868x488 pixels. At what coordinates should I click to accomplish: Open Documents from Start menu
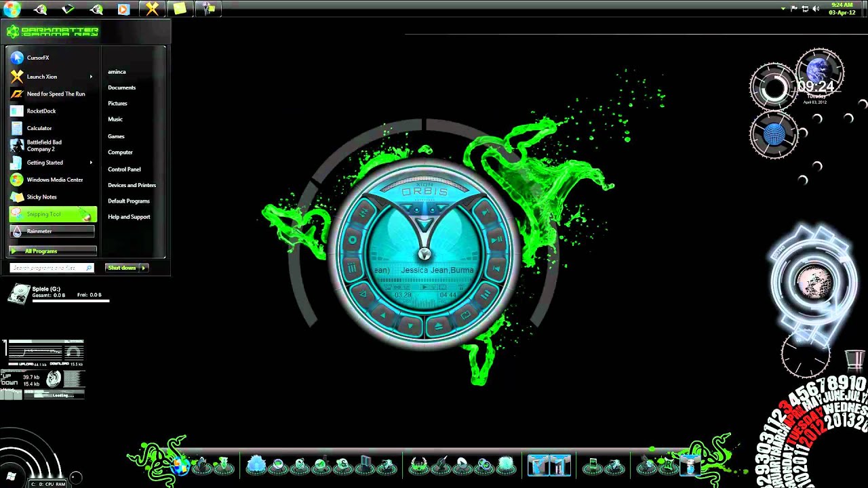point(122,87)
